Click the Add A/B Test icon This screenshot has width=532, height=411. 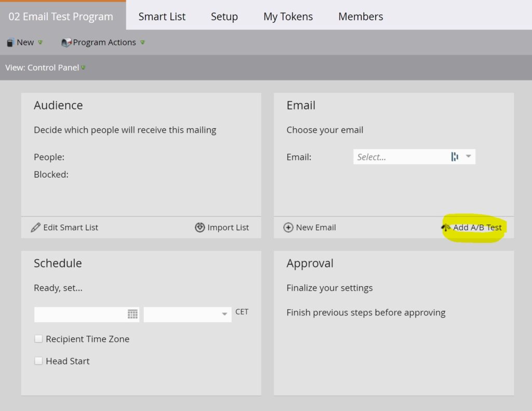446,227
